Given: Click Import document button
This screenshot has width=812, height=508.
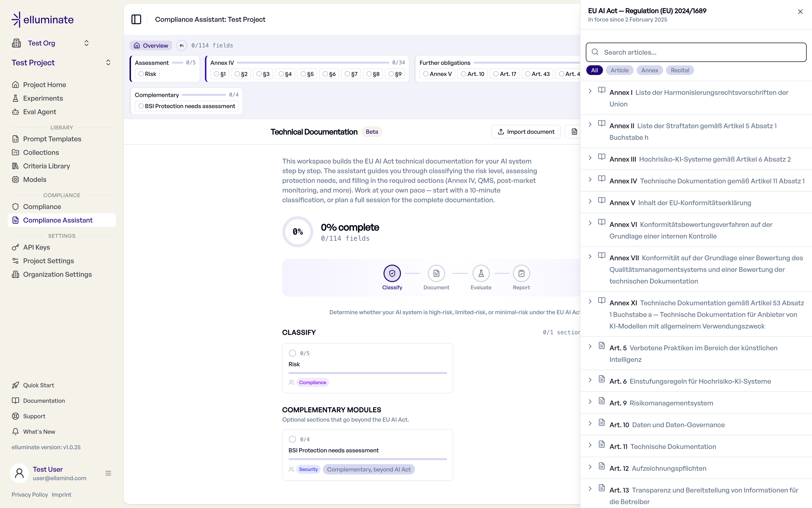Looking at the screenshot, I should 526,132.
